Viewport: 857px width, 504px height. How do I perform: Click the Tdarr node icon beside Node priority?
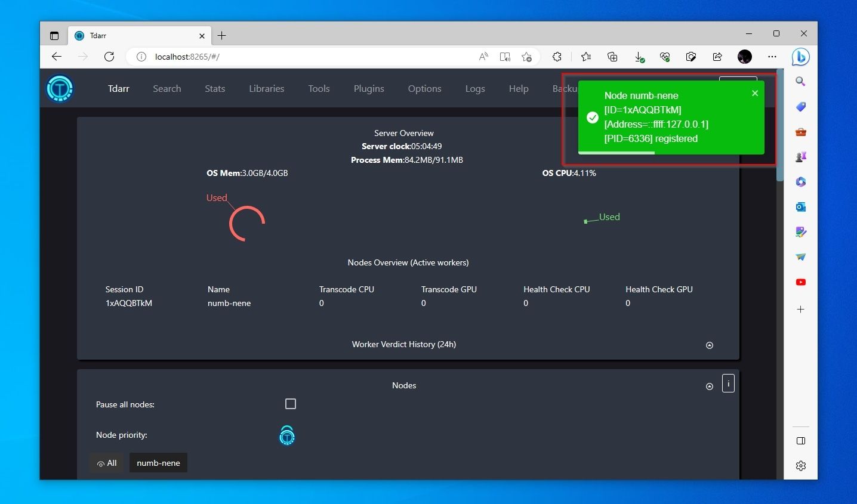pyautogui.click(x=286, y=435)
